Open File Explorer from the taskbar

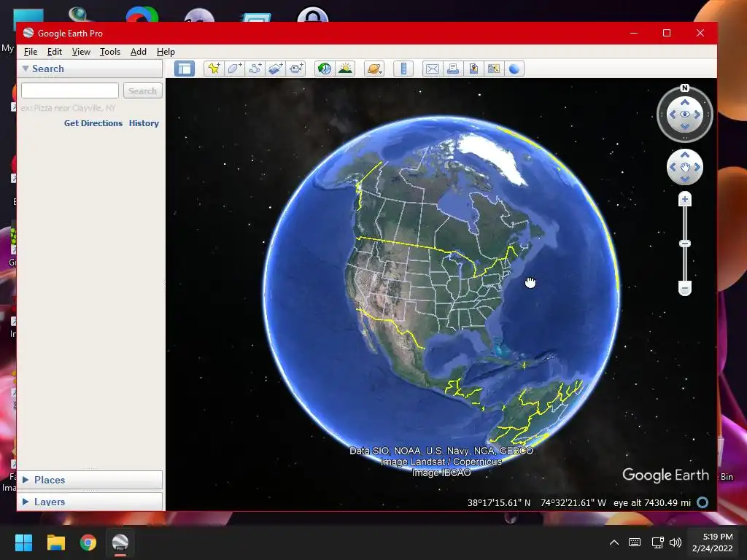(x=55, y=542)
